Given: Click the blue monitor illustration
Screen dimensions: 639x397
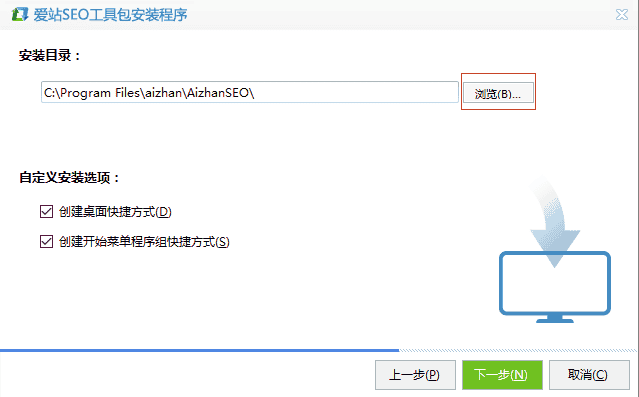Looking at the screenshot, I should click(x=555, y=287).
